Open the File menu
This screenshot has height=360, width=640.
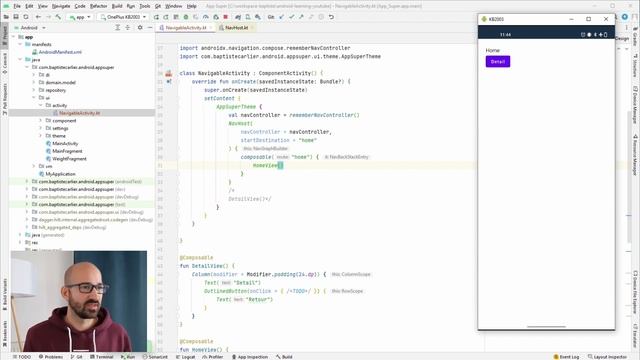click(17, 6)
